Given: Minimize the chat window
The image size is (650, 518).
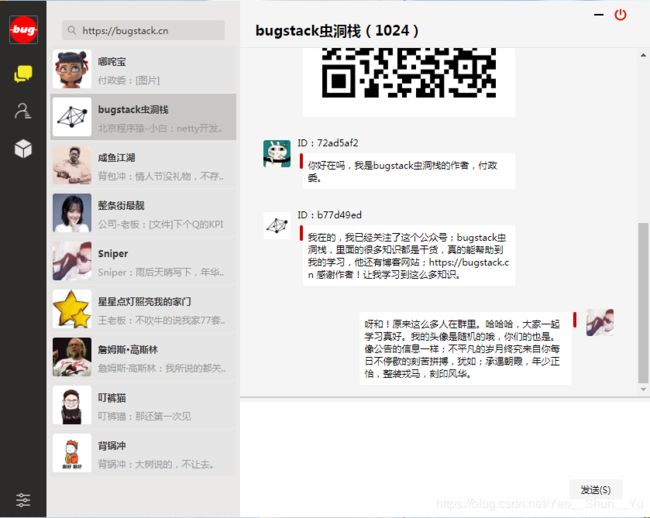Looking at the screenshot, I should coord(598,15).
